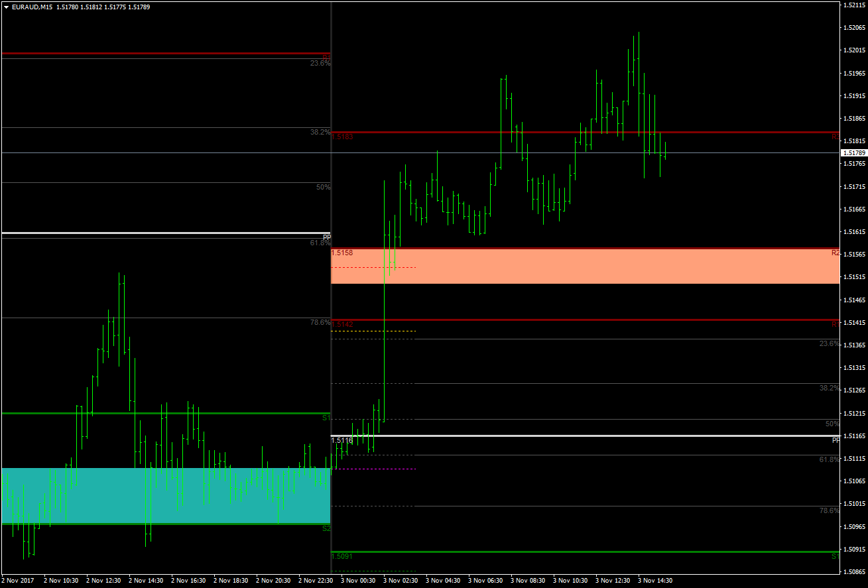This screenshot has width=868, height=588.
Task: Click the 1.51665 price scale label
Action: [854, 209]
